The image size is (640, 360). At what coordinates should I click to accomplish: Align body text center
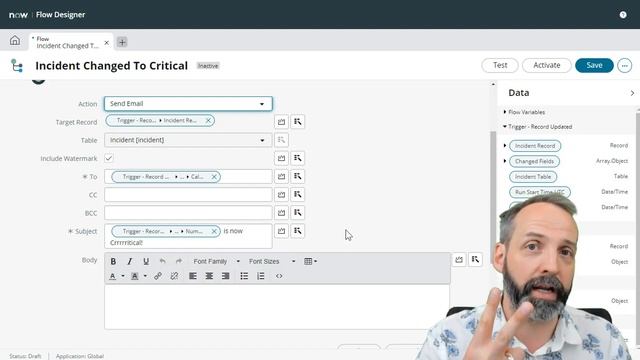coord(209,276)
